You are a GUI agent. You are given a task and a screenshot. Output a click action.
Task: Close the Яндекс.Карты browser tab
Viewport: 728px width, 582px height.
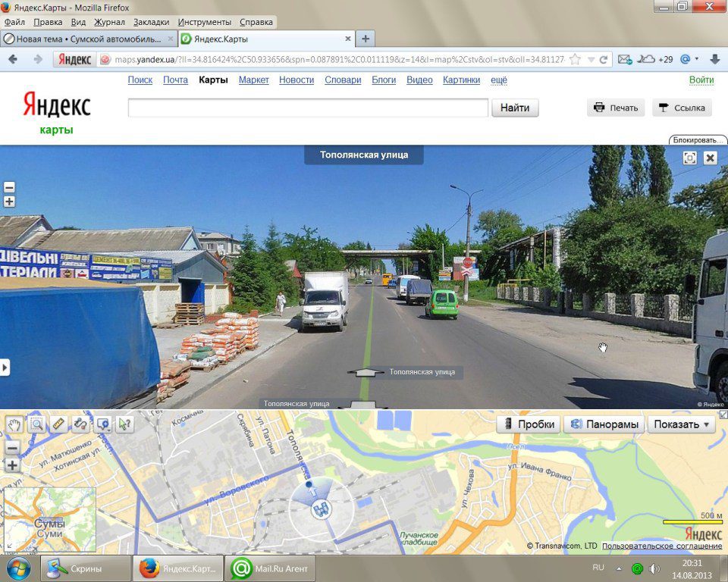click(x=348, y=39)
